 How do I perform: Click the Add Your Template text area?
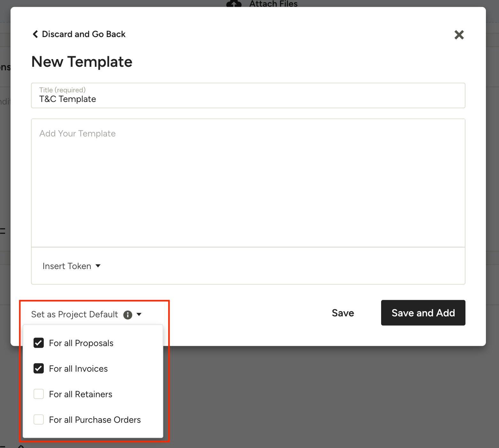248,183
